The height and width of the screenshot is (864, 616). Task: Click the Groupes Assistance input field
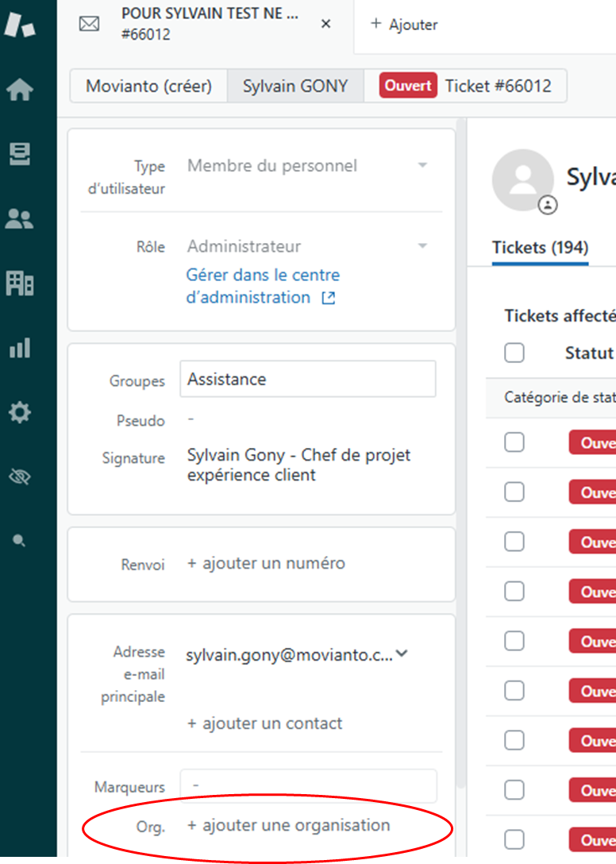(x=307, y=380)
